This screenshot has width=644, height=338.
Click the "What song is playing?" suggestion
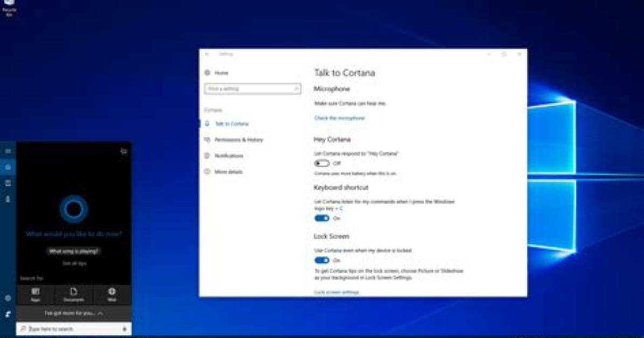coord(74,251)
